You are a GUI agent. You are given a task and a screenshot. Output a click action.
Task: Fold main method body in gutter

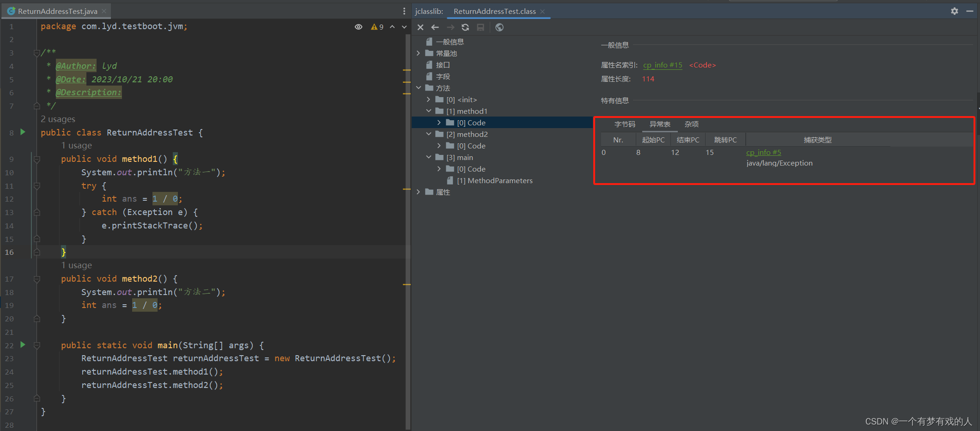[37, 345]
